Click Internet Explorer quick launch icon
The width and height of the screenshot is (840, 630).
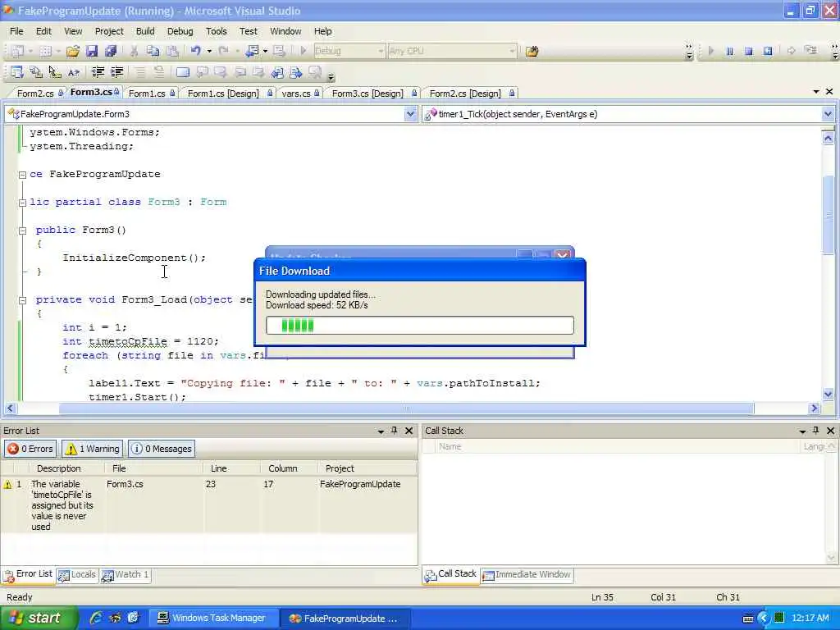coord(96,618)
